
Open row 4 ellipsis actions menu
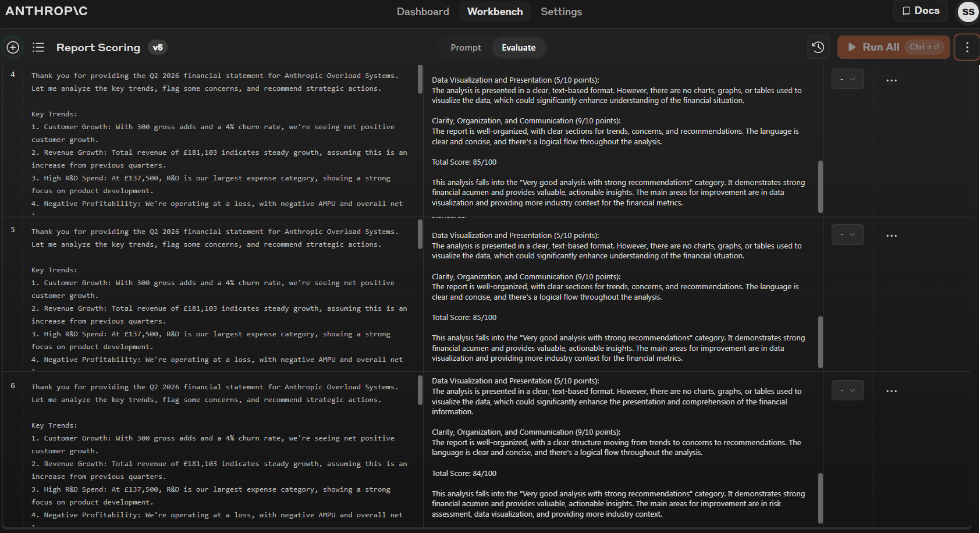click(x=891, y=80)
